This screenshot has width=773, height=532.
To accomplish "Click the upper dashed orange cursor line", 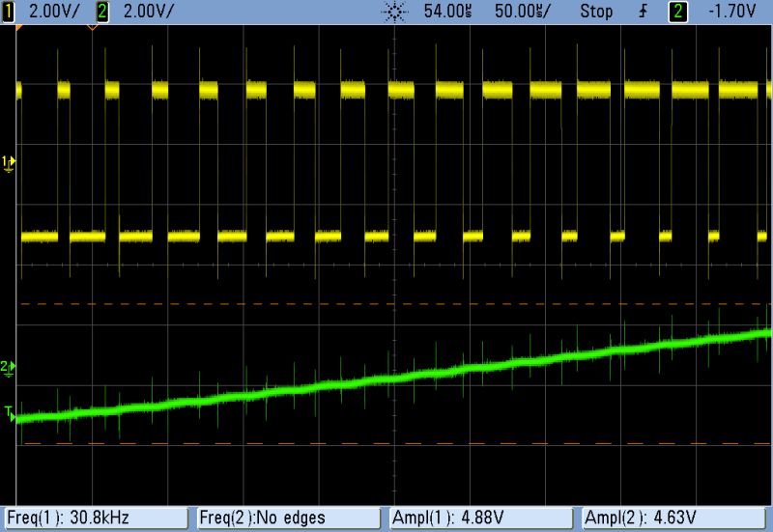I will 394,304.
